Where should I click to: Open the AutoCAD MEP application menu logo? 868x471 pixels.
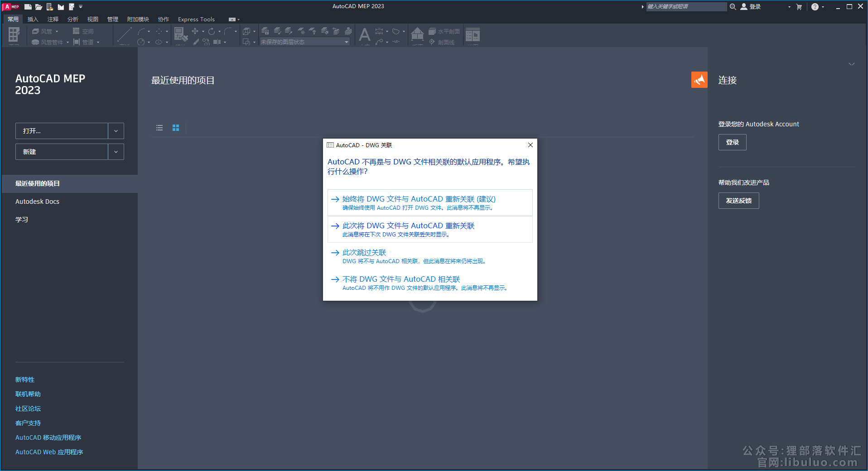tap(12, 7)
